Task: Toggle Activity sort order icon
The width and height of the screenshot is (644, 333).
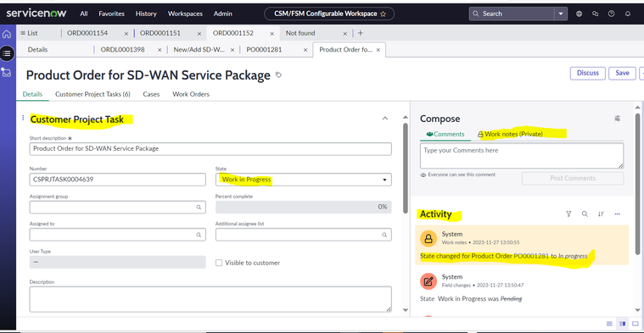Action: [x=601, y=214]
